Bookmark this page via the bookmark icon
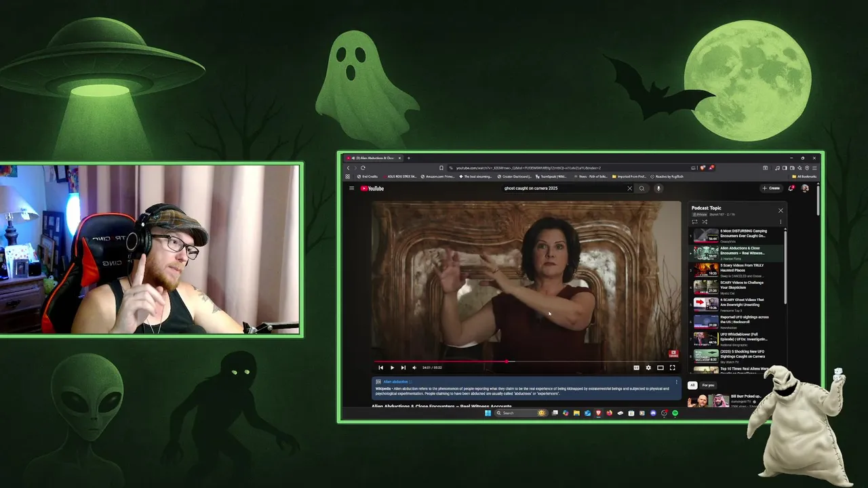Image resolution: width=868 pixels, height=488 pixels. (441, 168)
